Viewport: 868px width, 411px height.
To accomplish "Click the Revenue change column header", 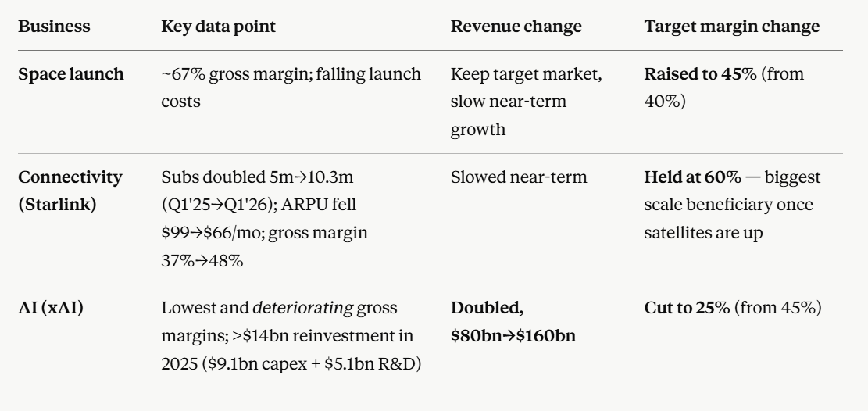I will (516, 26).
